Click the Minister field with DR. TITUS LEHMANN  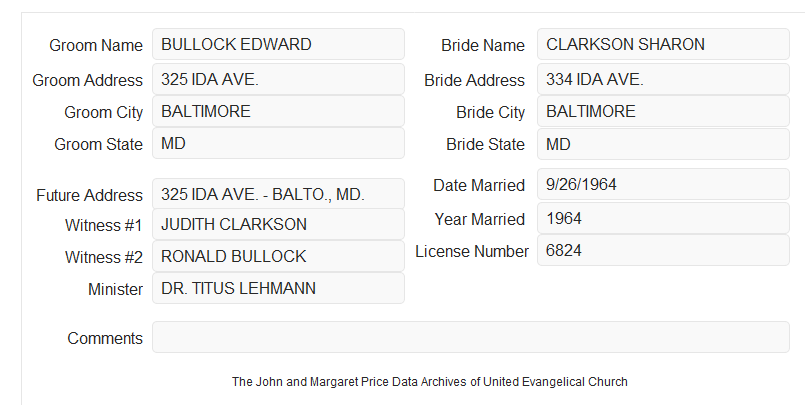(278, 288)
